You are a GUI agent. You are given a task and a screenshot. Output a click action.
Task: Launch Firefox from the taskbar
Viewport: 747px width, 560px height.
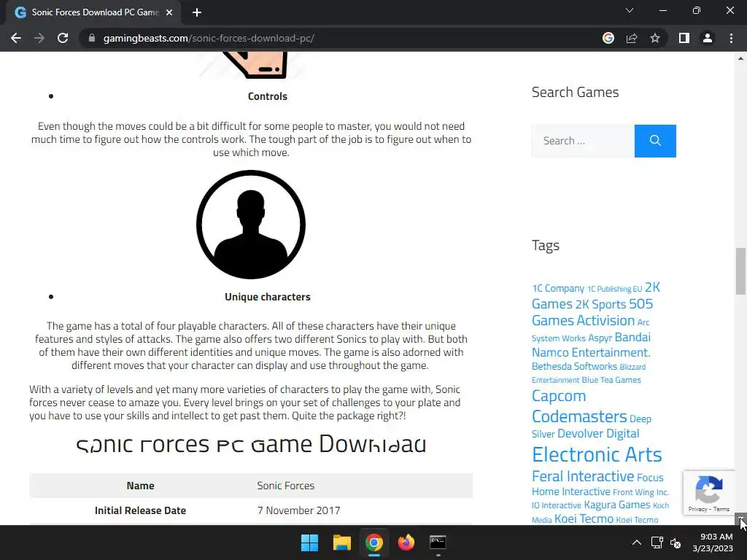[x=406, y=542]
